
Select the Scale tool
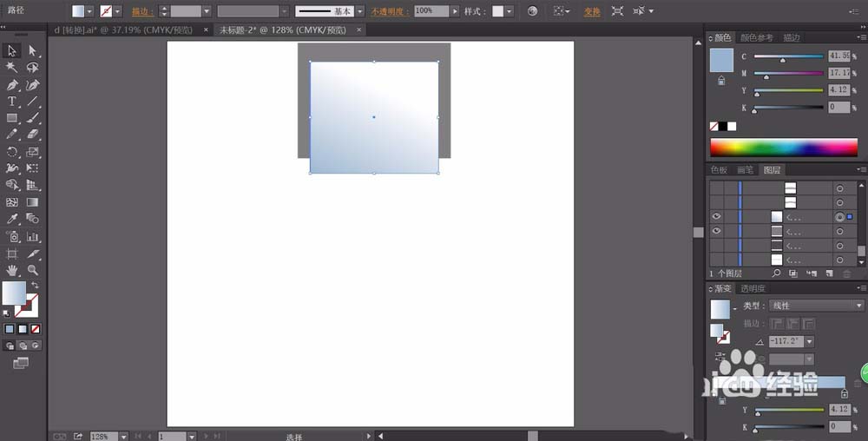coord(33,152)
